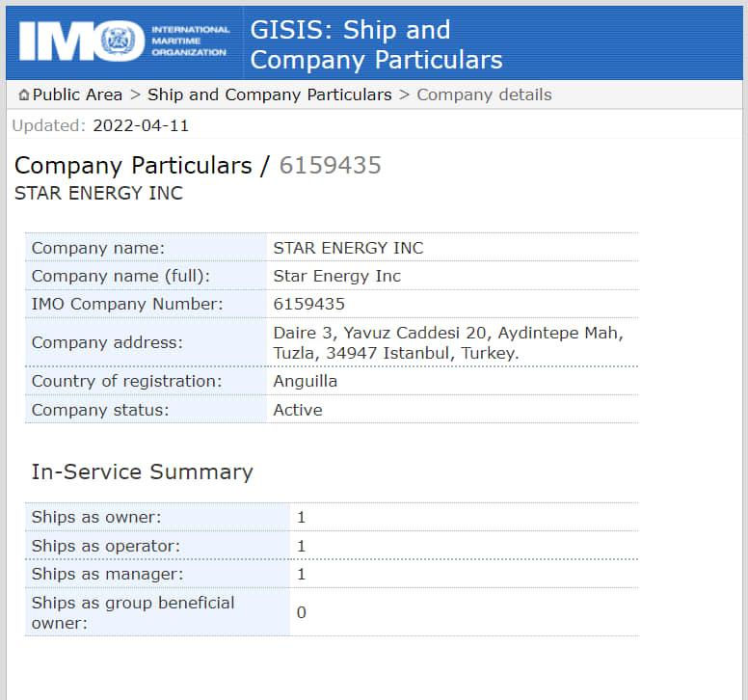
Task: Click the STAR ENERGY INC subtitle
Action: point(98,193)
